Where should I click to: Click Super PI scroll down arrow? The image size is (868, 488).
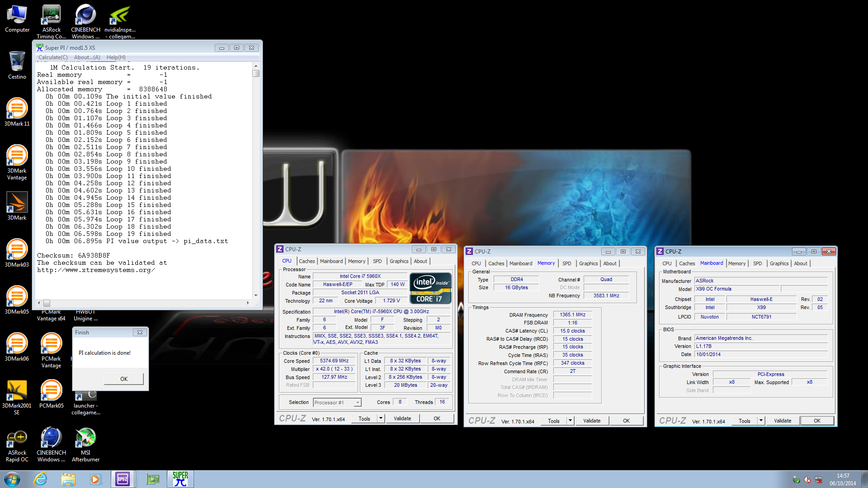coord(256,296)
